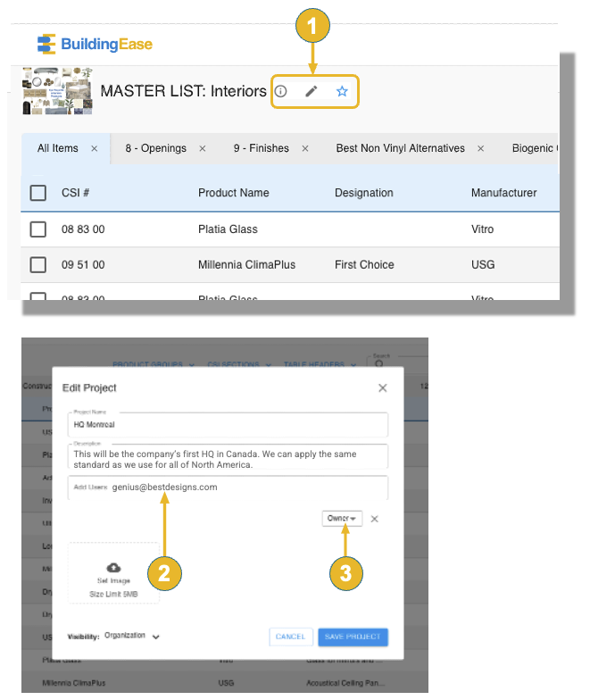Click USG in the background table
Screen dimensions: 590x700
tap(226, 683)
